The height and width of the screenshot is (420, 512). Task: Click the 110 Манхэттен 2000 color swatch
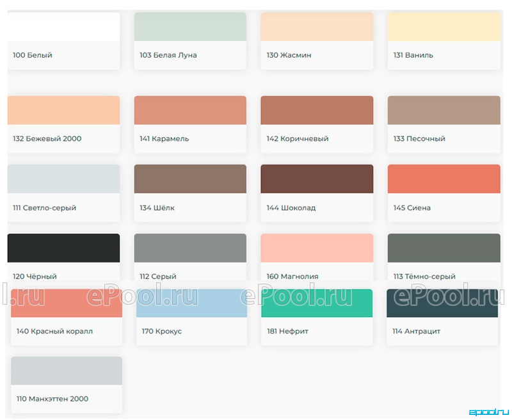click(67, 371)
